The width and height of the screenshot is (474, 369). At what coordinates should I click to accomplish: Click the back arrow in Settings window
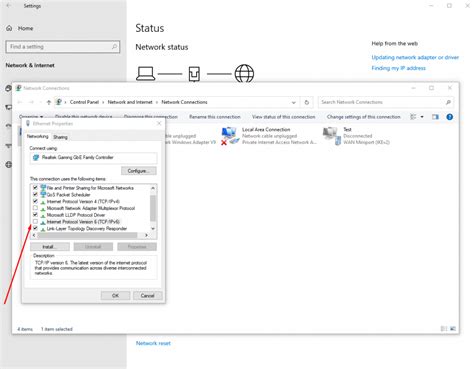9,6
